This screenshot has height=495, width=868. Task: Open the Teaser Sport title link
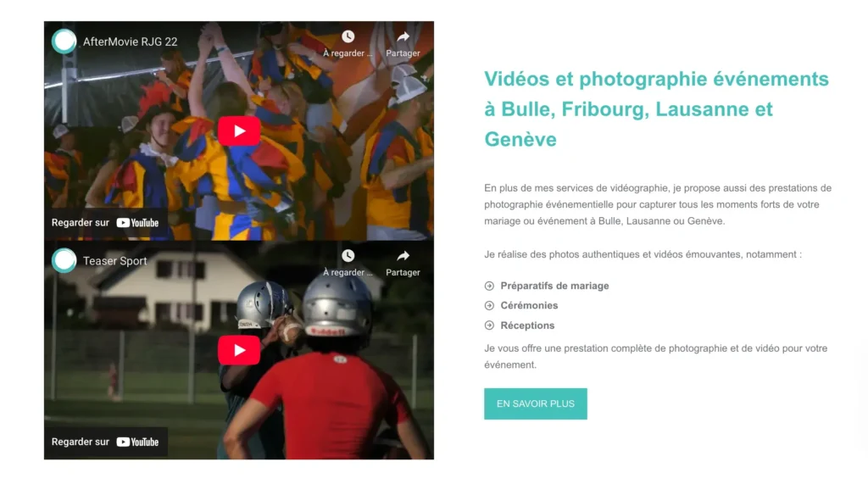[x=115, y=261]
